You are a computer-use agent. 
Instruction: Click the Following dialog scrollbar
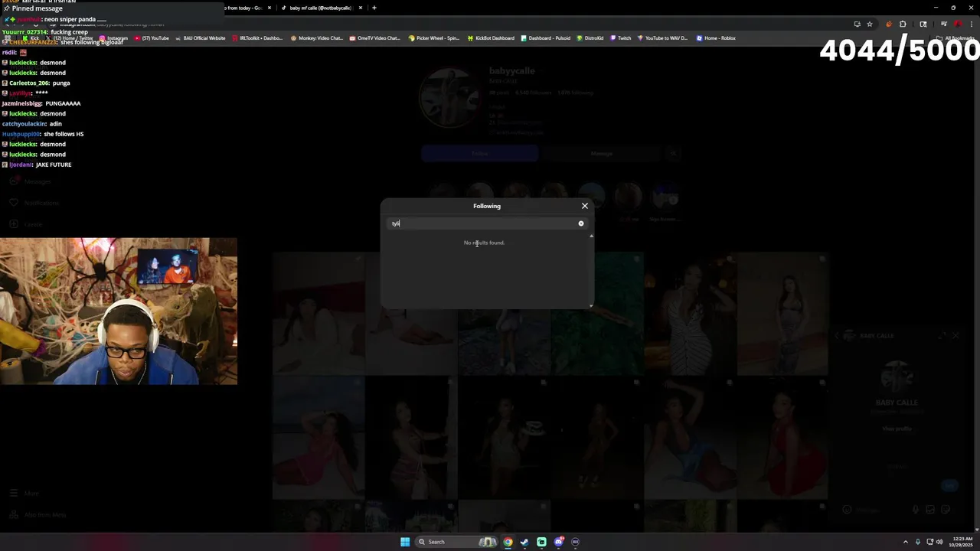tap(591, 270)
